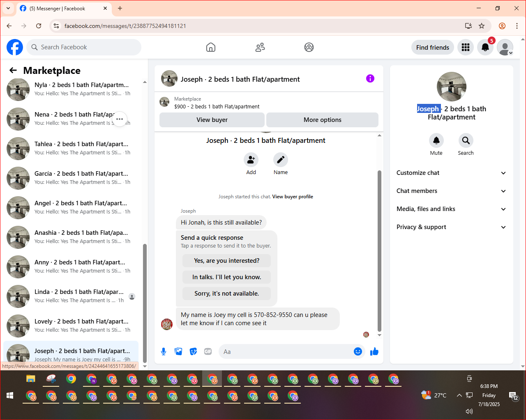Click the Joseph profile picture in right panel

452,87
